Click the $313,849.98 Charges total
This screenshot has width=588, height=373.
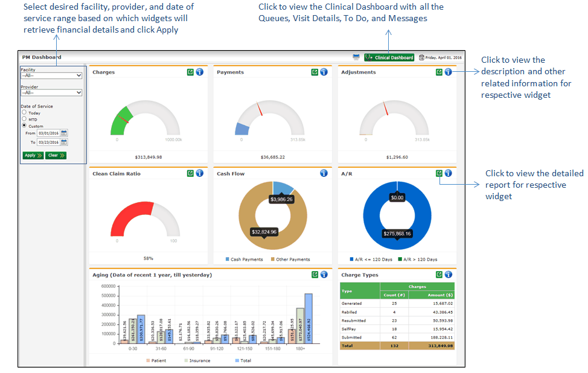149,157
